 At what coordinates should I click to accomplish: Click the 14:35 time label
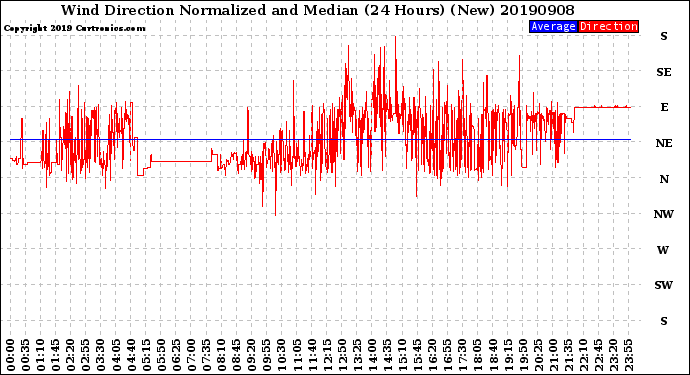pos(387,355)
